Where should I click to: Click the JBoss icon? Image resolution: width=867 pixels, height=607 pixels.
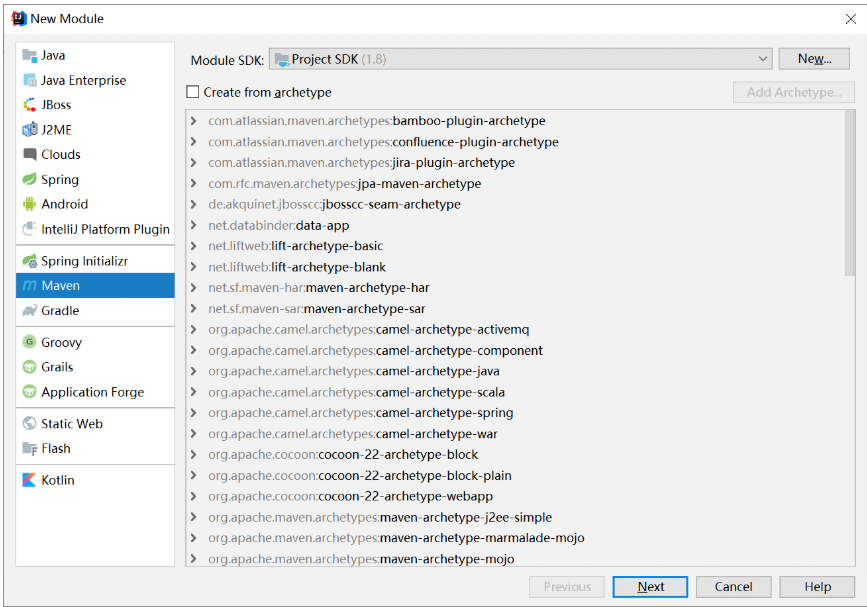[x=29, y=104]
